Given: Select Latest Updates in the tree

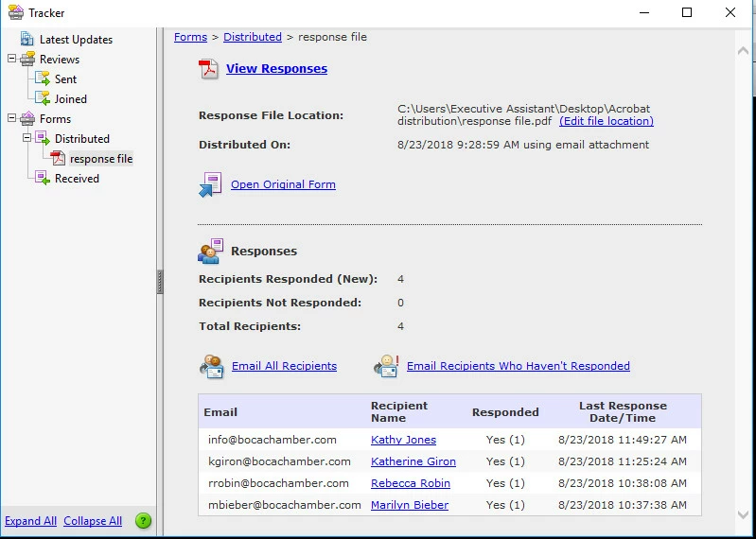Looking at the screenshot, I should click(76, 40).
